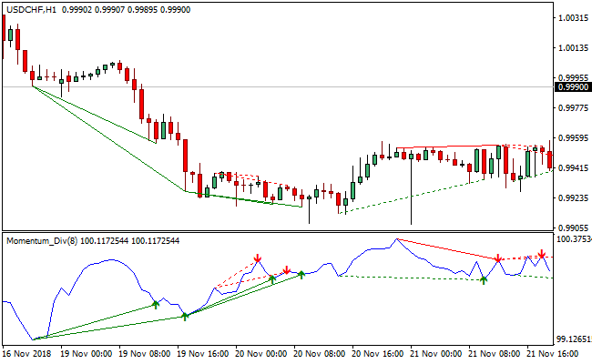
Task: Click the 19 Nov 08:00 time label
Action: [146, 353]
